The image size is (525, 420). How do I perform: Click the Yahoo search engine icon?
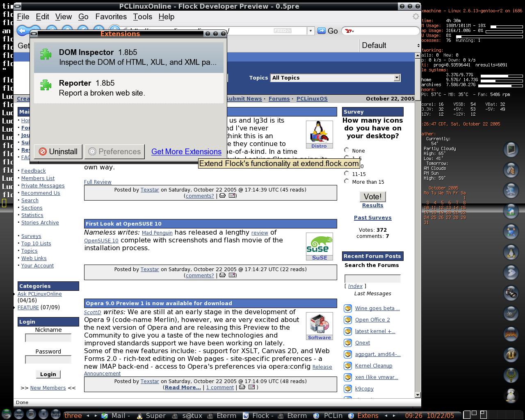349,31
